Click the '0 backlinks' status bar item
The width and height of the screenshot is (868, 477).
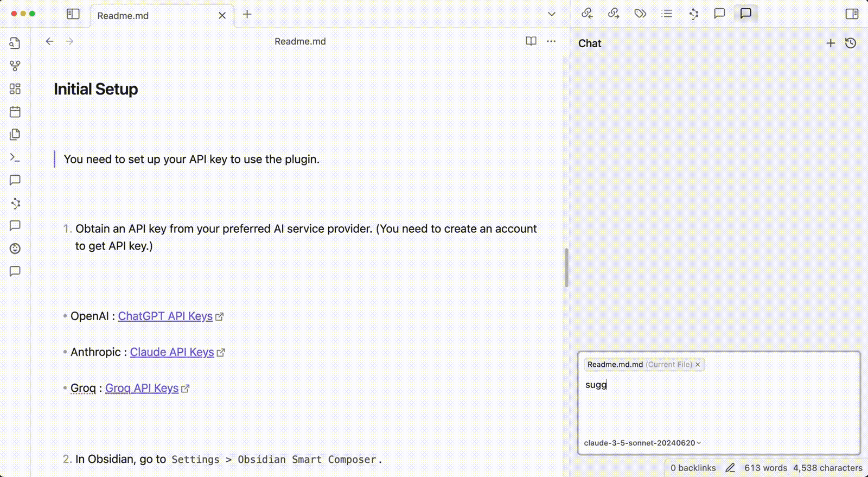(x=693, y=468)
